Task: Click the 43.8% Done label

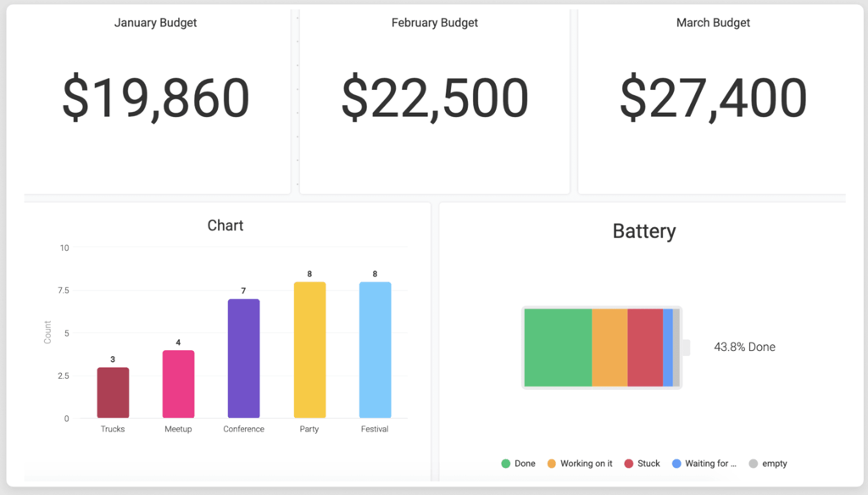Action: (x=742, y=347)
